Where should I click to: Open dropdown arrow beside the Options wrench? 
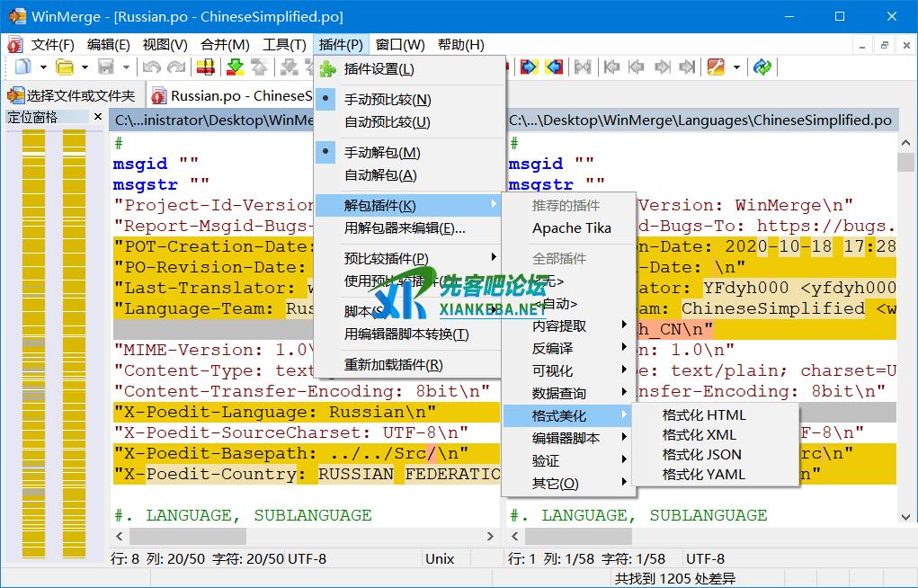[x=736, y=67]
